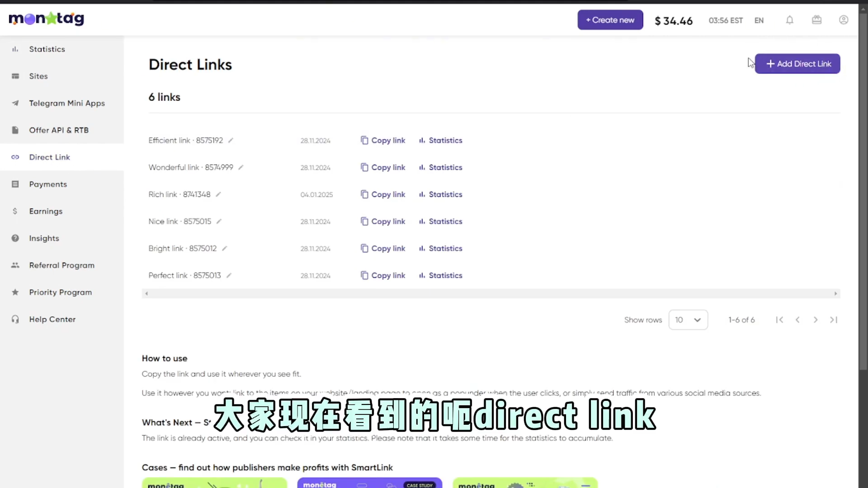View Statistics for Perfect link

pyautogui.click(x=440, y=275)
